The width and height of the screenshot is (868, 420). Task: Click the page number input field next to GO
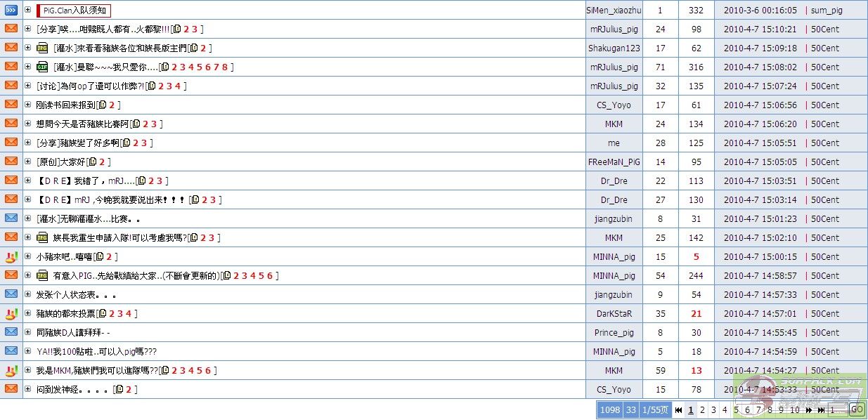[x=836, y=410]
